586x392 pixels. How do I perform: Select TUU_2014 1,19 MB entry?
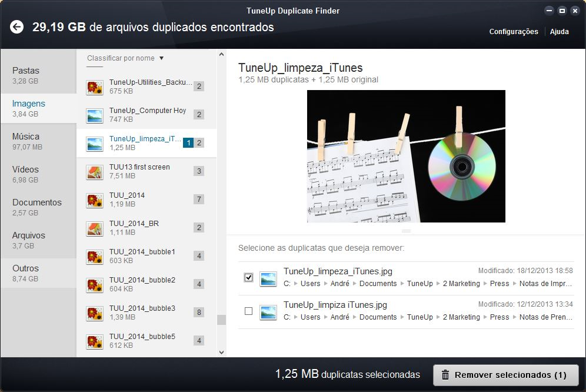(146, 200)
